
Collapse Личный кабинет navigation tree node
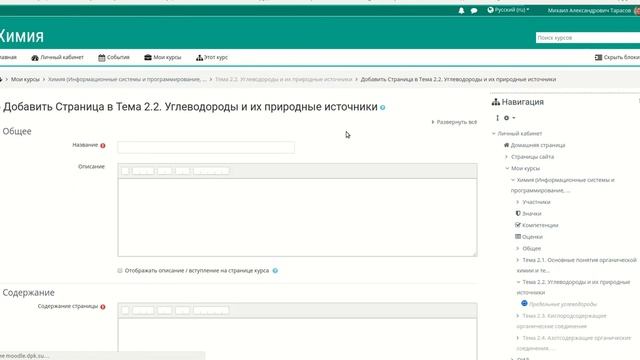pos(493,133)
